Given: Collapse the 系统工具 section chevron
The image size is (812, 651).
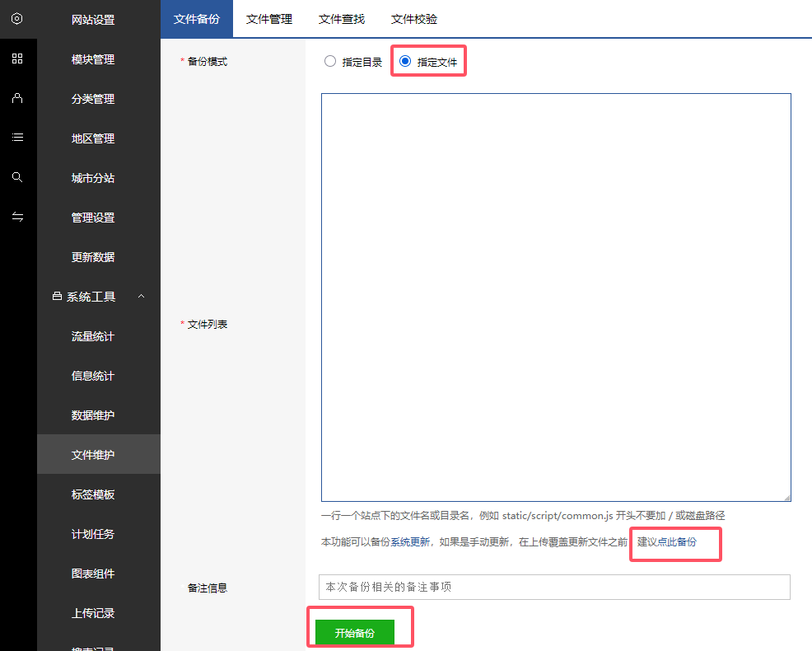Looking at the screenshot, I should pyautogui.click(x=140, y=296).
